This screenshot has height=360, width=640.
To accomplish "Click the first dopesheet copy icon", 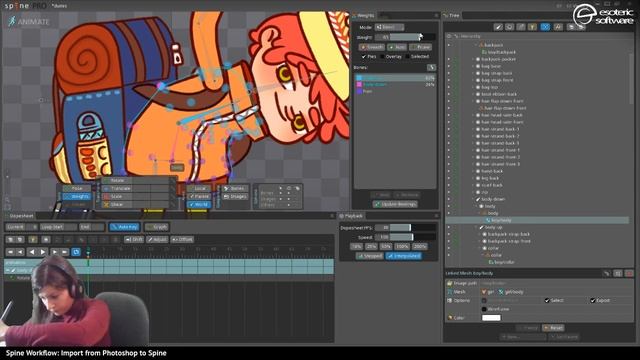I will pyautogui.click(x=10, y=240).
